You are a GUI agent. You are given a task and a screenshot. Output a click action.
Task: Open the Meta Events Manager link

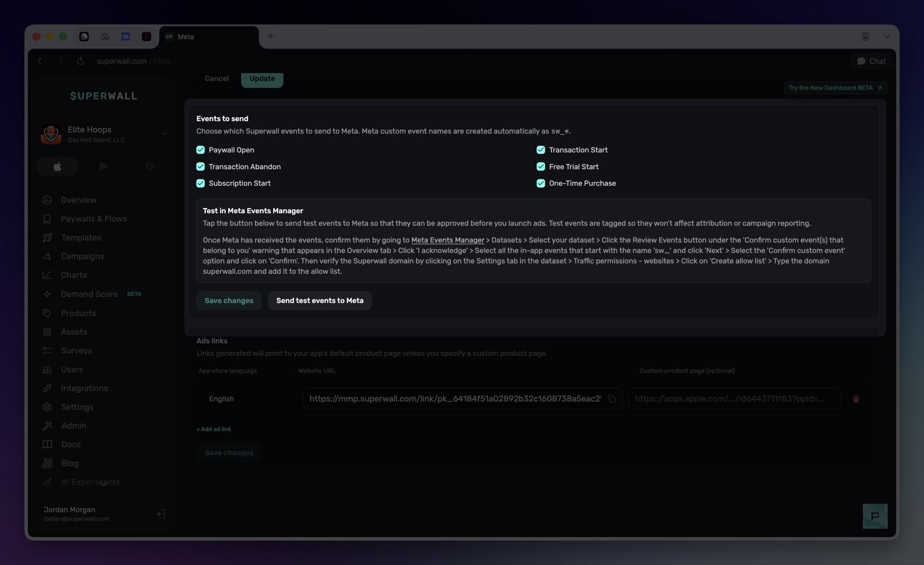(448, 240)
